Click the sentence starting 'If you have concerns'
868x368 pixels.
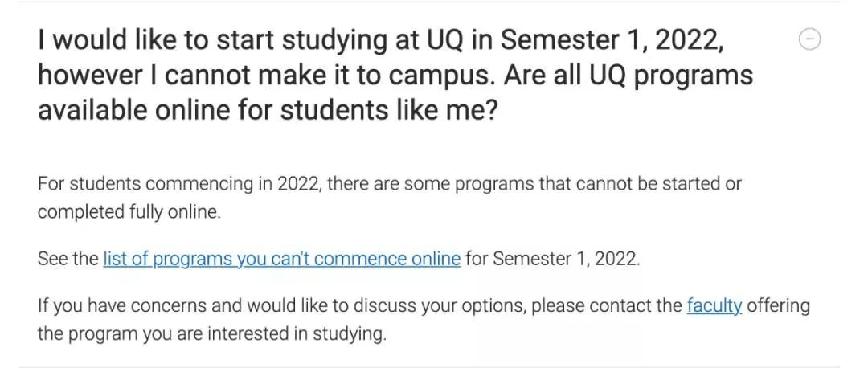click(x=424, y=319)
